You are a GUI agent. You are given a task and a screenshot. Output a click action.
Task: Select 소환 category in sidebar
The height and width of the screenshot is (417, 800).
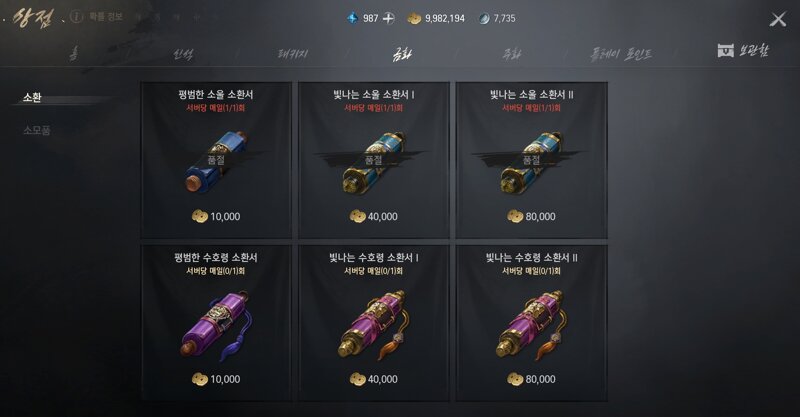click(x=32, y=97)
